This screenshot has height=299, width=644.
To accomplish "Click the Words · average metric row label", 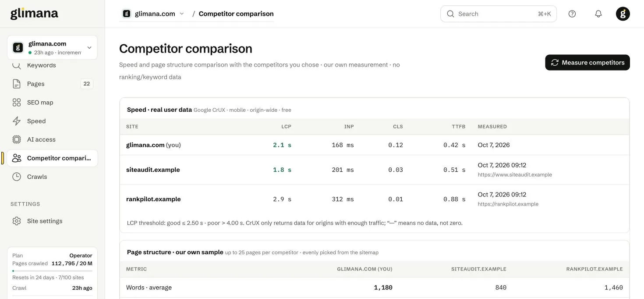I will (149, 288).
